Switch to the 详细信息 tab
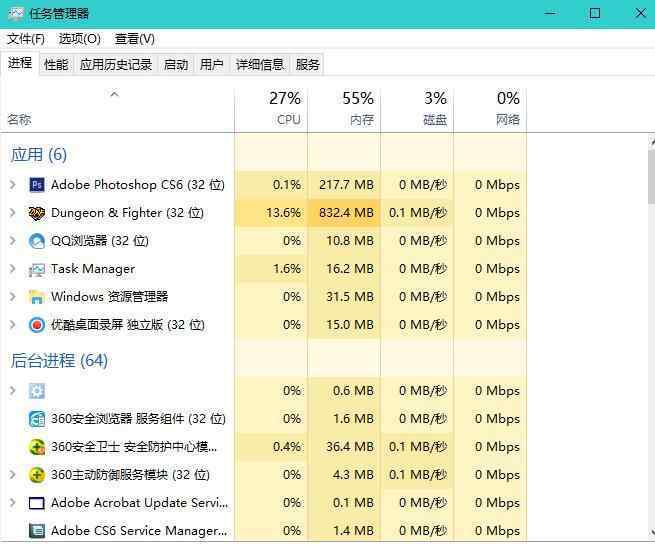This screenshot has height=547, width=655. 259,65
